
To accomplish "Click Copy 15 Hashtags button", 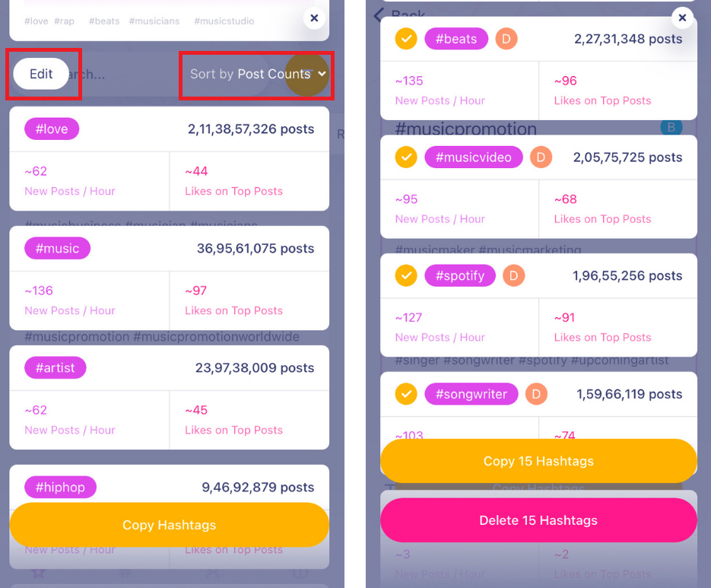I will 538,461.
